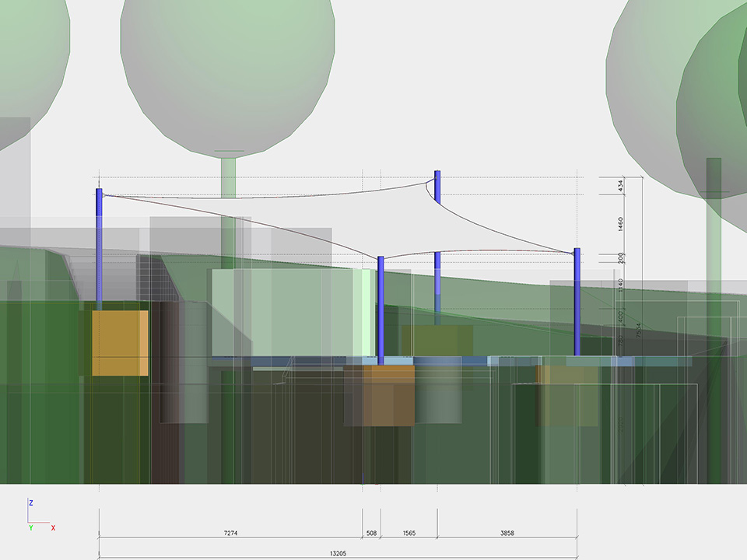
Task: Select the 7274 horizontal dimension label
Action: tap(230, 534)
